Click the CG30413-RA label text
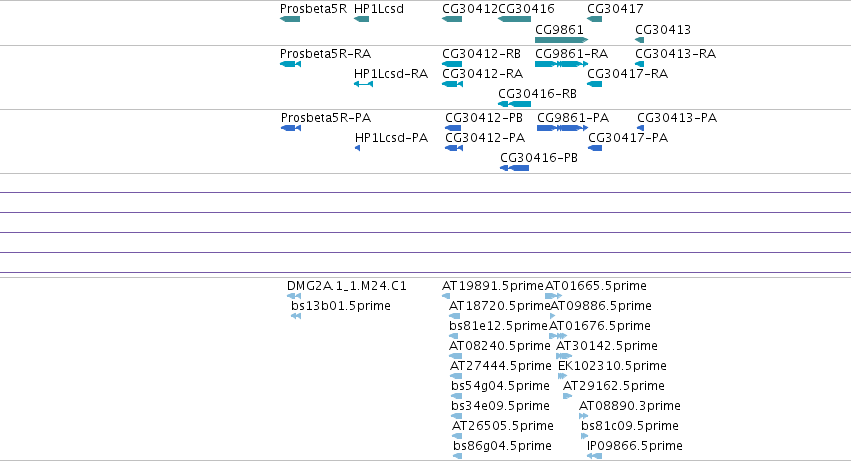Screen dimensions: 851x461 [676, 54]
